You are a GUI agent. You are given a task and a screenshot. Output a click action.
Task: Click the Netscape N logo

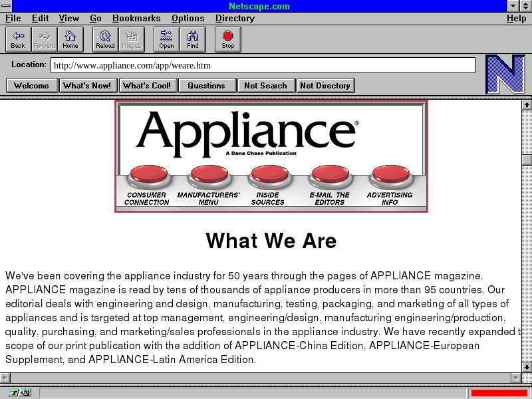(x=505, y=74)
